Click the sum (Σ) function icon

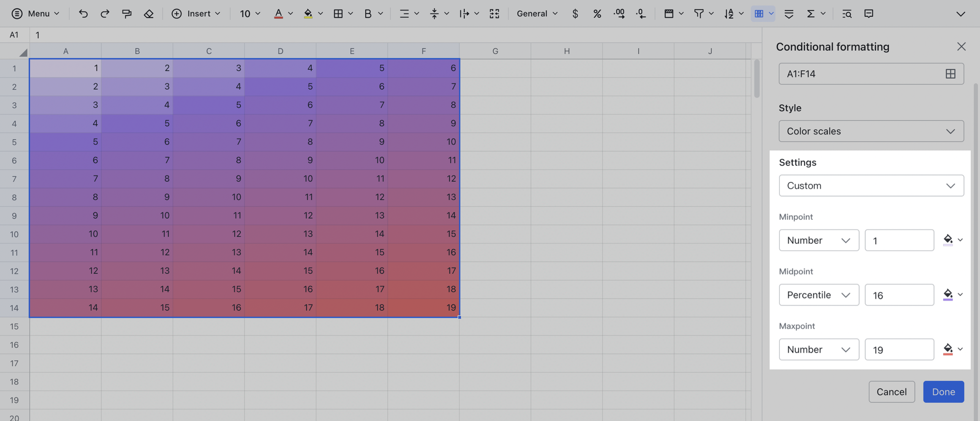[811, 14]
